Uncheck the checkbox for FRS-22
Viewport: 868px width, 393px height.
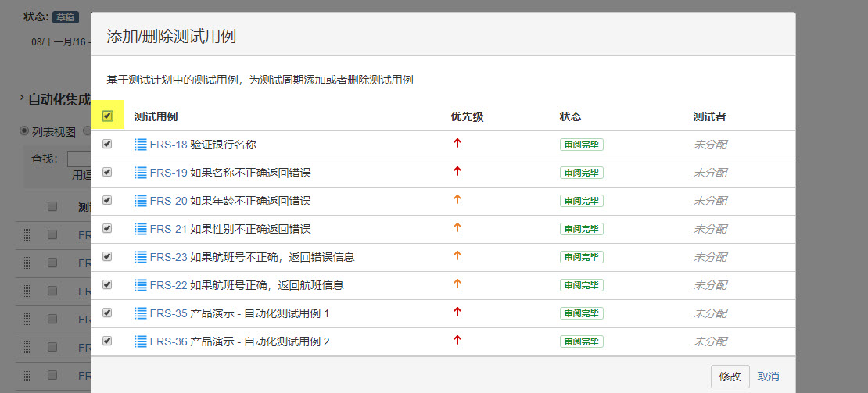point(107,284)
